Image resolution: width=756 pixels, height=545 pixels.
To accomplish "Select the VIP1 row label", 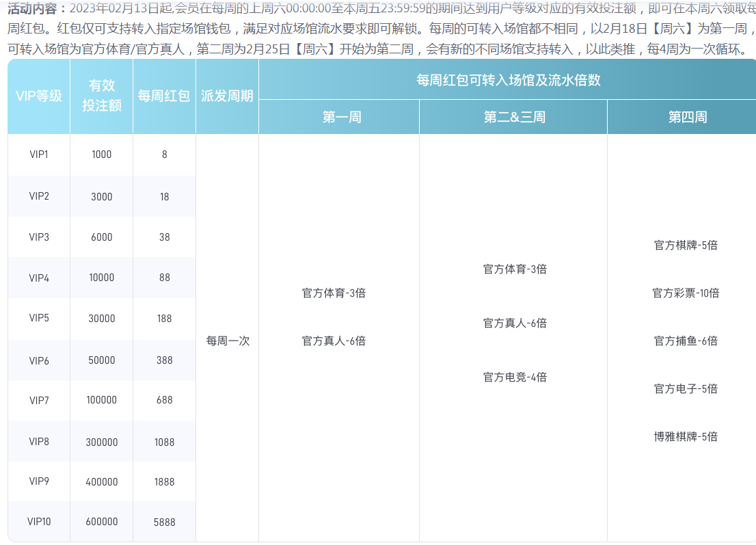I will click(x=38, y=155).
